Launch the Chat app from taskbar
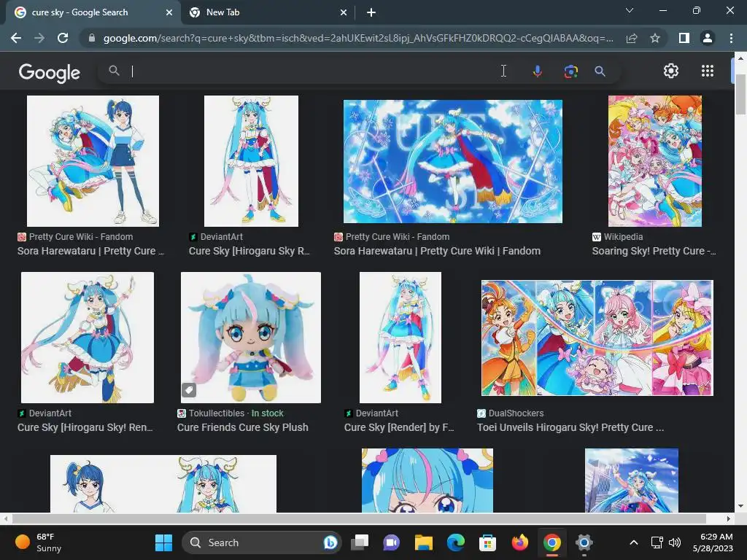 pos(391,542)
